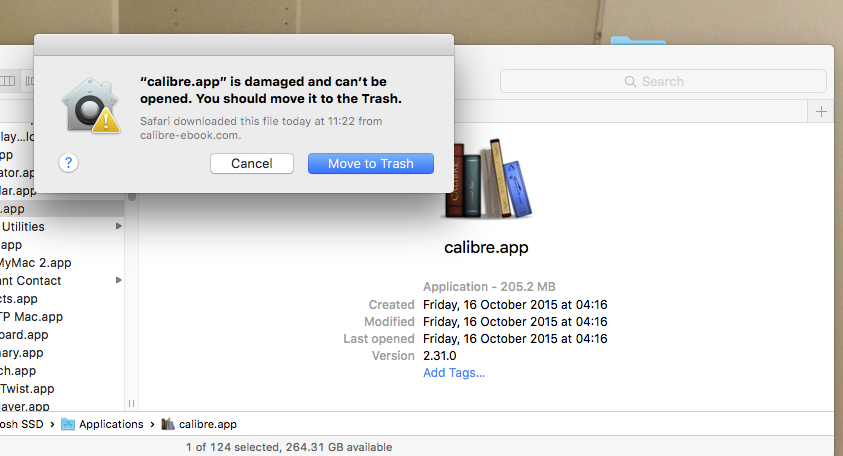Viewport: 843px width, 456px height.
Task: Click the Move to Trash button
Action: (370, 163)
